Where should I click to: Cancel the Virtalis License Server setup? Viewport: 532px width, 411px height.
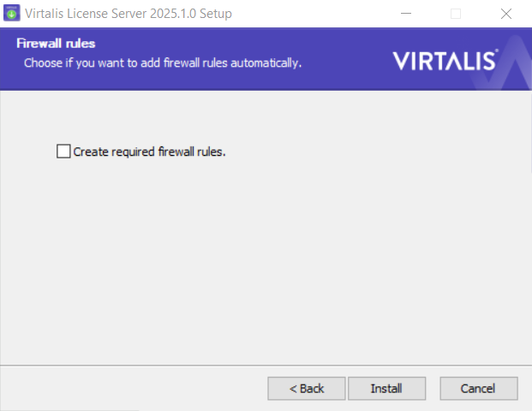pyautogui.click(x=479, y=389)
